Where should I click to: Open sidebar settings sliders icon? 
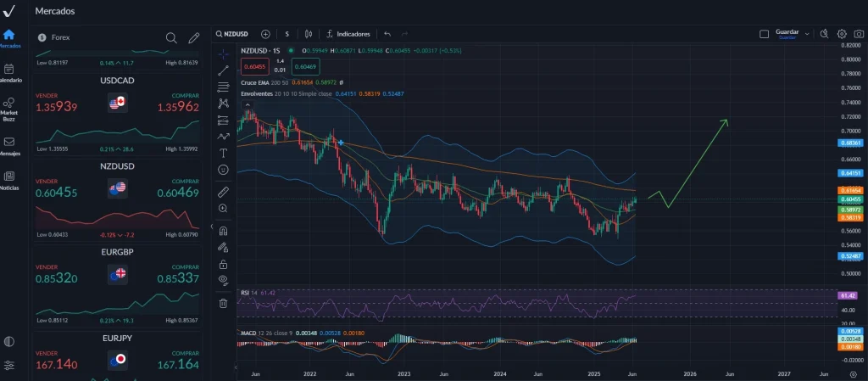click(8, 365)
